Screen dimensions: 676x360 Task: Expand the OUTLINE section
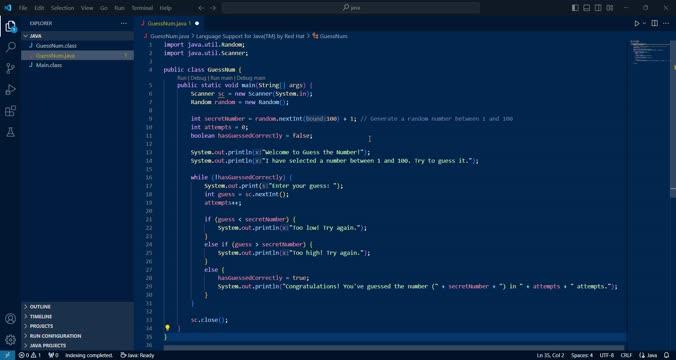pos(78,307)
